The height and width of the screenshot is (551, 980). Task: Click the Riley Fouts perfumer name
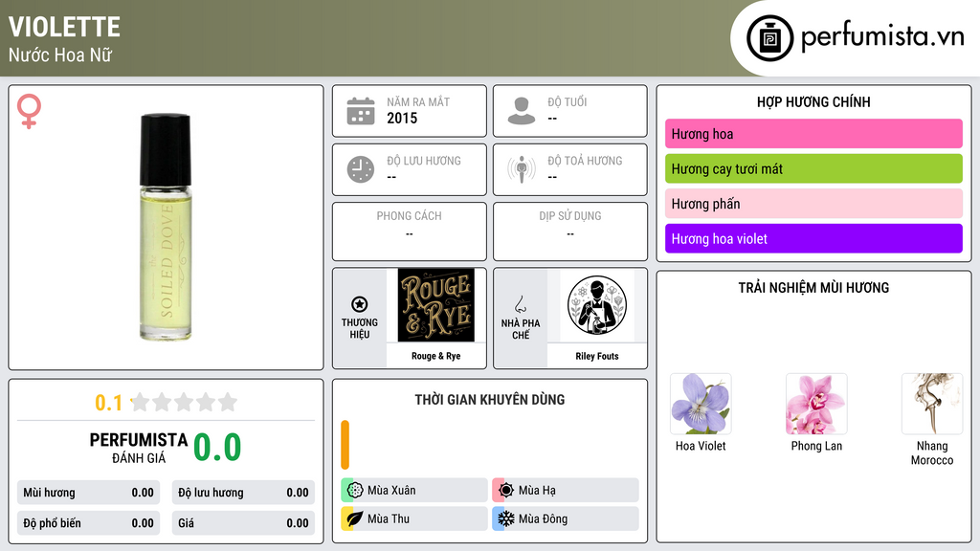point(597,356)
